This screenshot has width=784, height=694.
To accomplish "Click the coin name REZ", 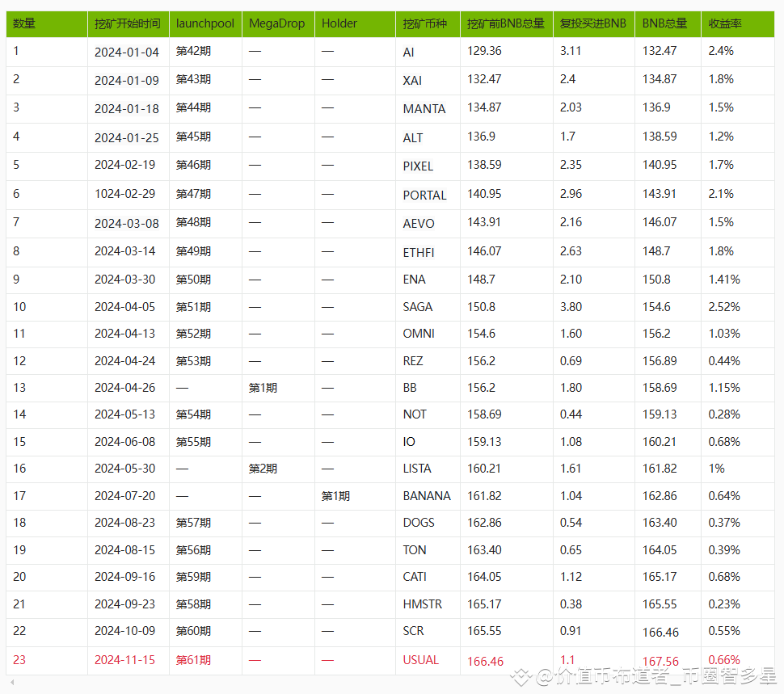I will 413,361.
